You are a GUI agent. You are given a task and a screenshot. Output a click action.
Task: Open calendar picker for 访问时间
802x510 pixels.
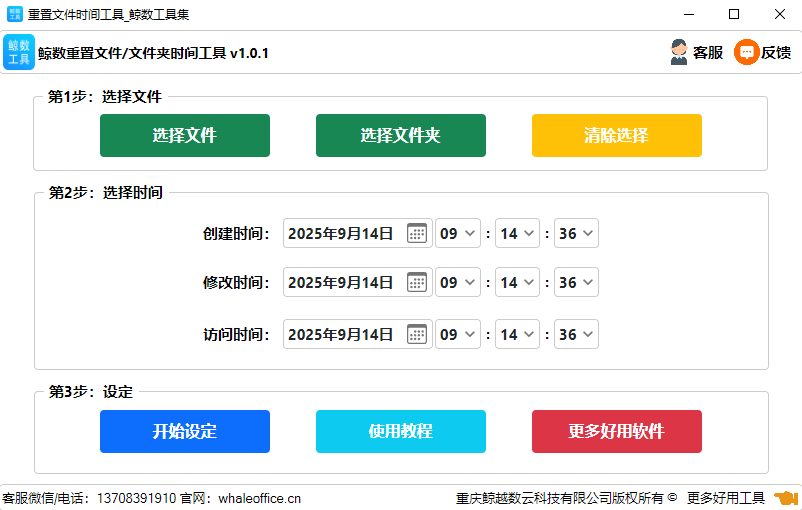tap(417, 335)
